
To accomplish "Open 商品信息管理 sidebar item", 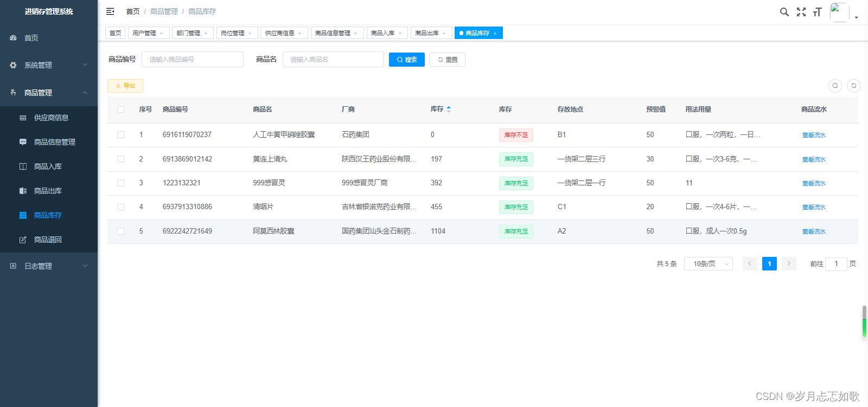I will tap(49, 142).
